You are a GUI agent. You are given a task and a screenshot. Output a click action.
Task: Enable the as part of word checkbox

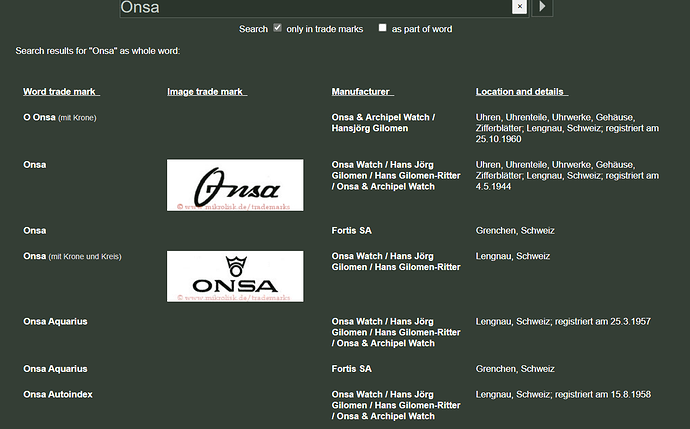[x=382, y=28]
